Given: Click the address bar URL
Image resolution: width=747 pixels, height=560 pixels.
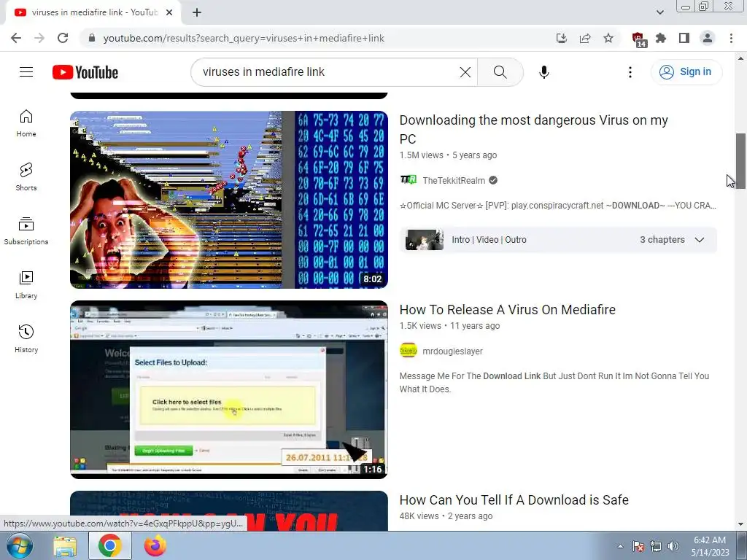Looking at the screenshot, I should point(244,38).
